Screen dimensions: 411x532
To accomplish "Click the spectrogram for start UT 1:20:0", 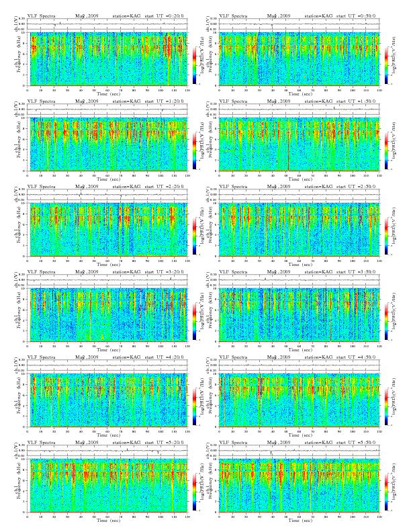I will pyautogui.click(x=107, y=144).
